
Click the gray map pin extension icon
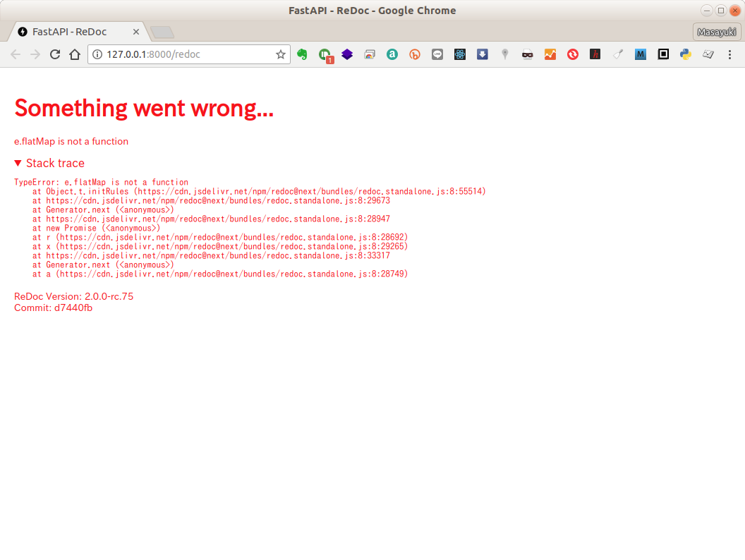click(505, 54)
